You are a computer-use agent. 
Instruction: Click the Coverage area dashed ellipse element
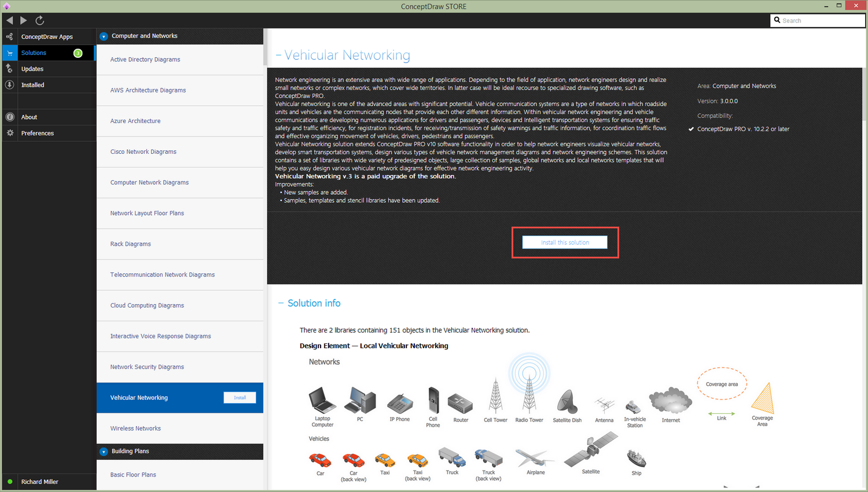pos(722,384)
